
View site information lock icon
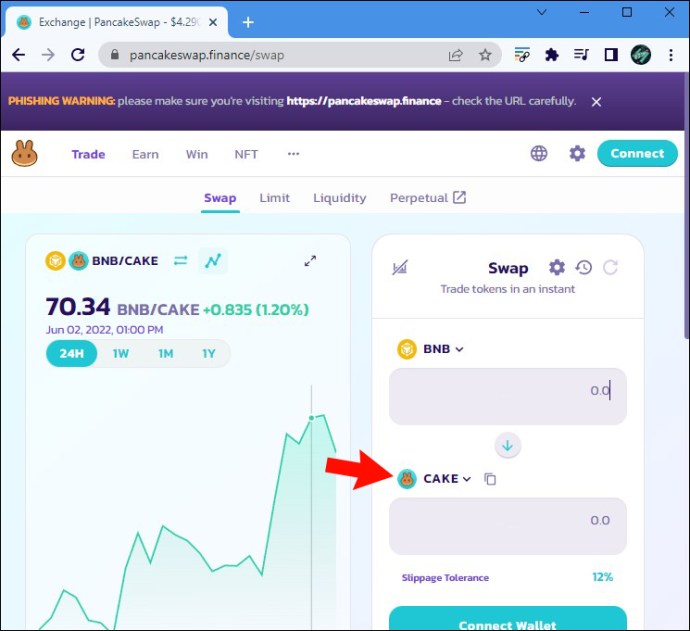[115, 55]
